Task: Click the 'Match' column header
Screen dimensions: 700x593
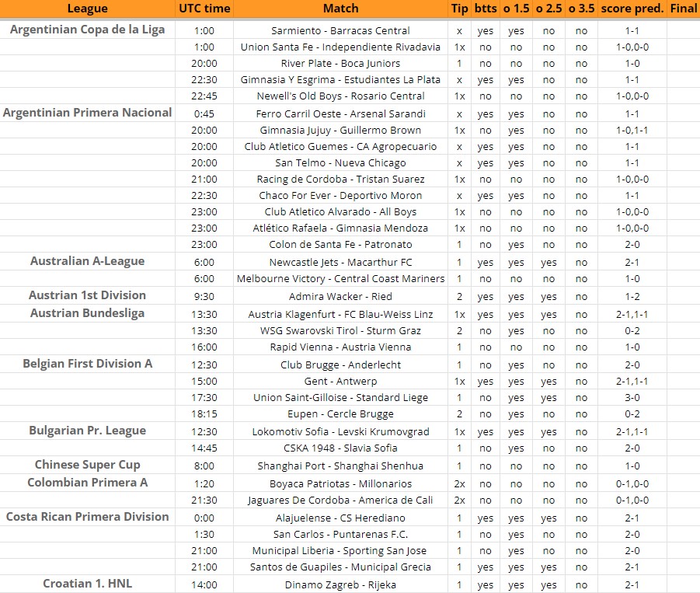Action: [x=340, y=9]
